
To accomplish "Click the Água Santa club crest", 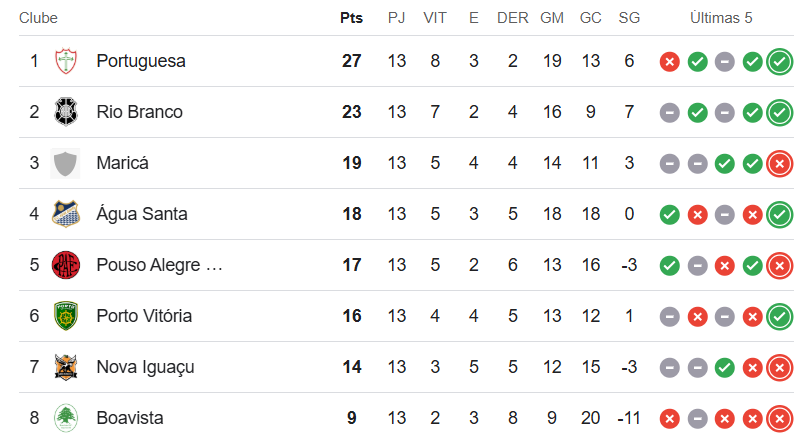I will coord(66,214).
